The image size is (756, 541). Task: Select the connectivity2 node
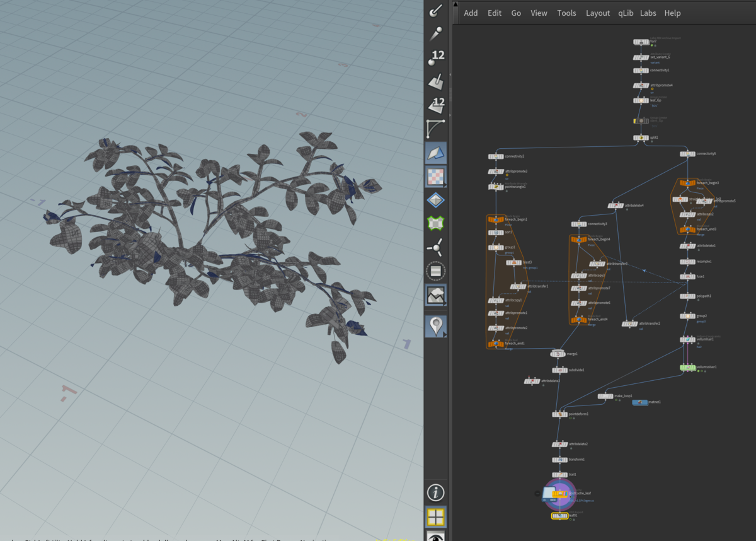[x=496, y=156]
